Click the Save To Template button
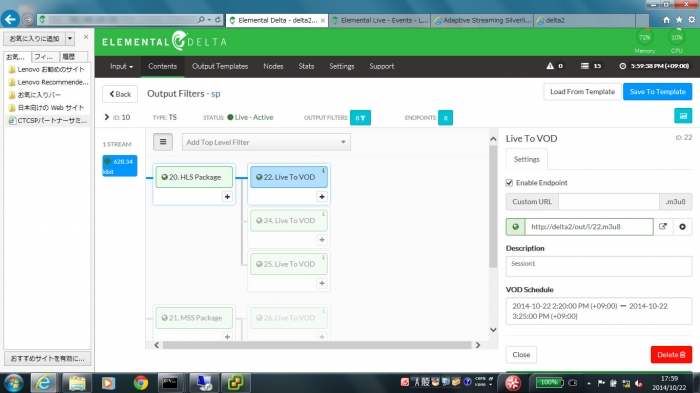700x393 pixels. pyautogui.click(x=658, y=92)
